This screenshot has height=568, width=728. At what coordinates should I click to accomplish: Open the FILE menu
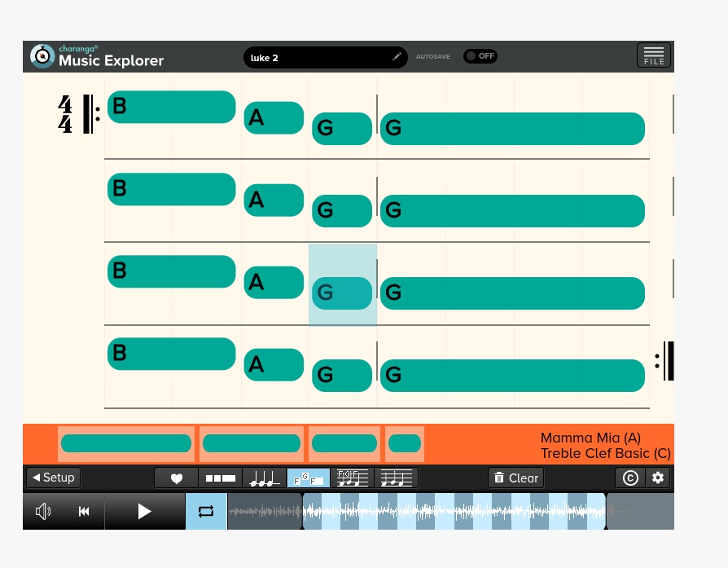coord(653,55)
